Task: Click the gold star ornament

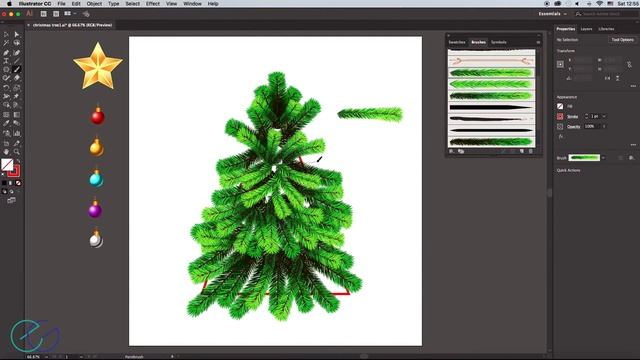Action: click(98, 66)
